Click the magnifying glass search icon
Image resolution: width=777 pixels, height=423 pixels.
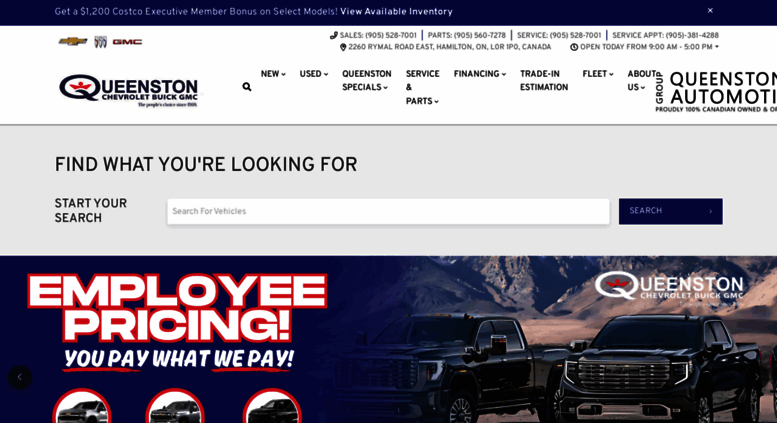tap(247, 87)
